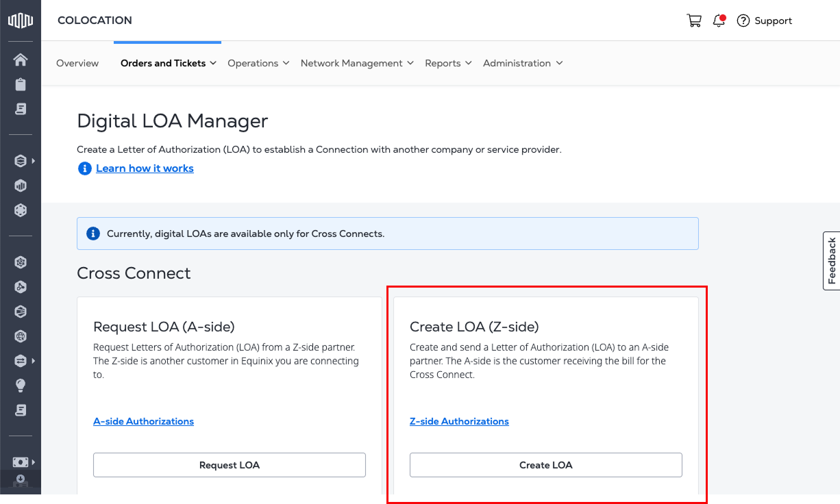Expand the Operations menu
Viewport: 840px width, 504px height.
(258, 63)
